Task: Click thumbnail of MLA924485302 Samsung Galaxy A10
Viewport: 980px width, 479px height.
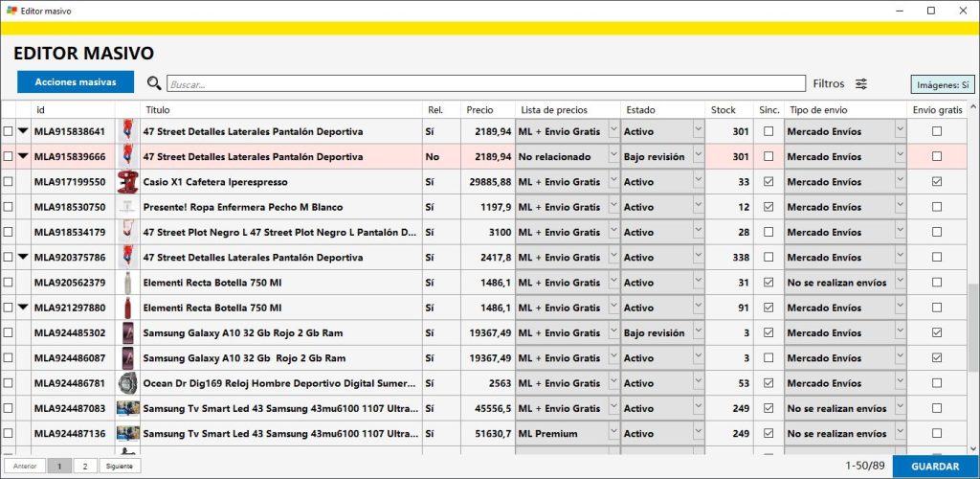Action: [x=127, y=333]
